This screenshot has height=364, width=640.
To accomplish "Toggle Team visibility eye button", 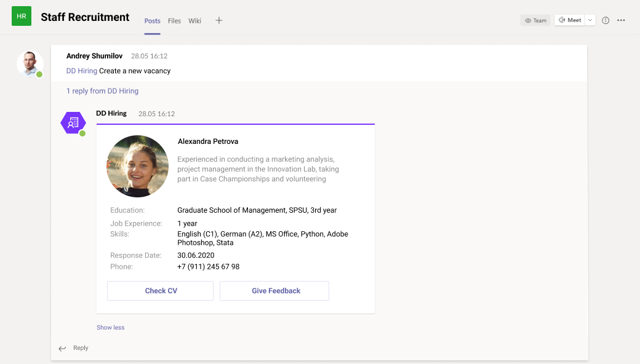I will coord(535,20).
